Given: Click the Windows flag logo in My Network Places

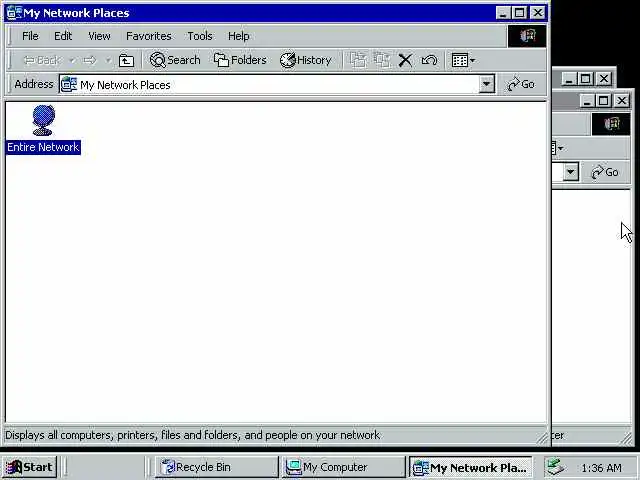Looking at the screenshot, I should tap(527, 36).
